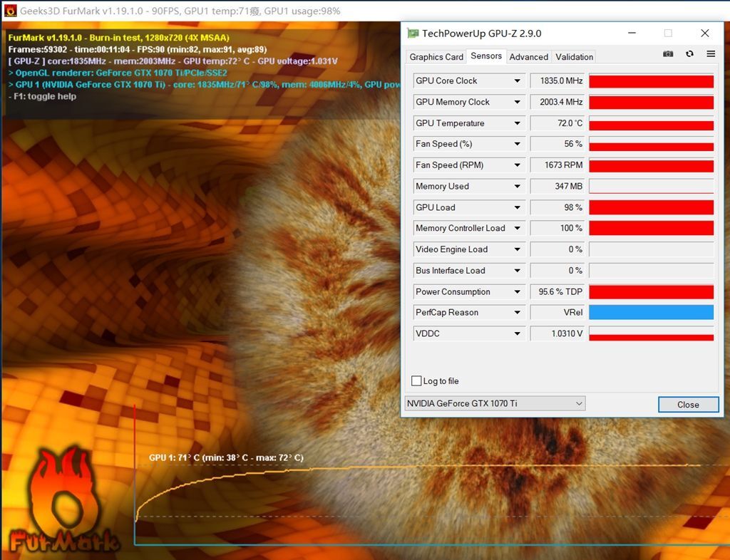Switch to the Advanced tab
Viewport: 730px width, 560px height.
528,57
